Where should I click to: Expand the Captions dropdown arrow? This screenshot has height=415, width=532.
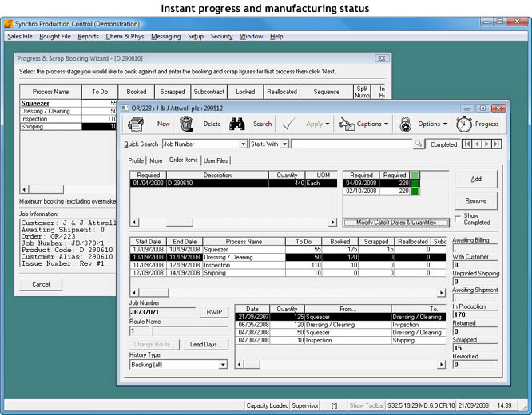point(386,124)
